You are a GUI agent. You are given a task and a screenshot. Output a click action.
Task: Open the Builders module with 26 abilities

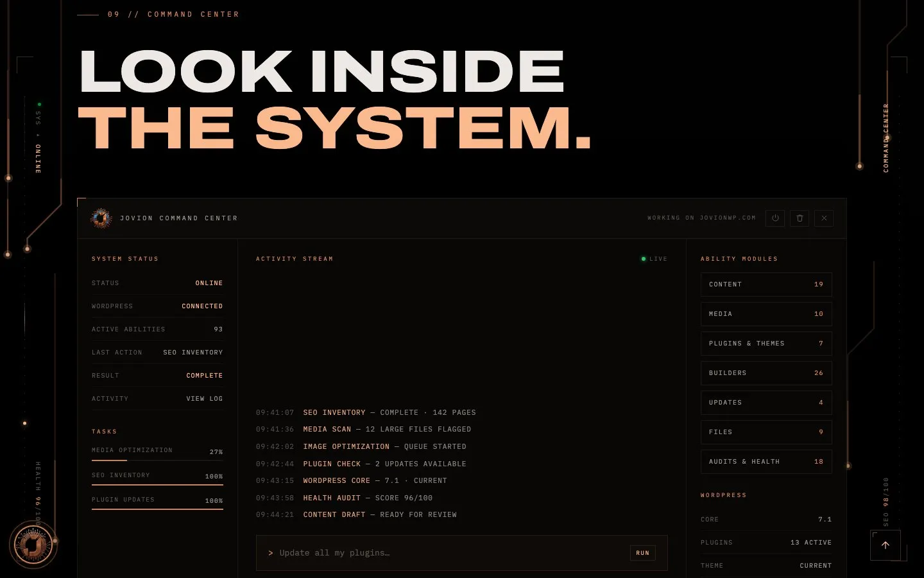(766, 373)
